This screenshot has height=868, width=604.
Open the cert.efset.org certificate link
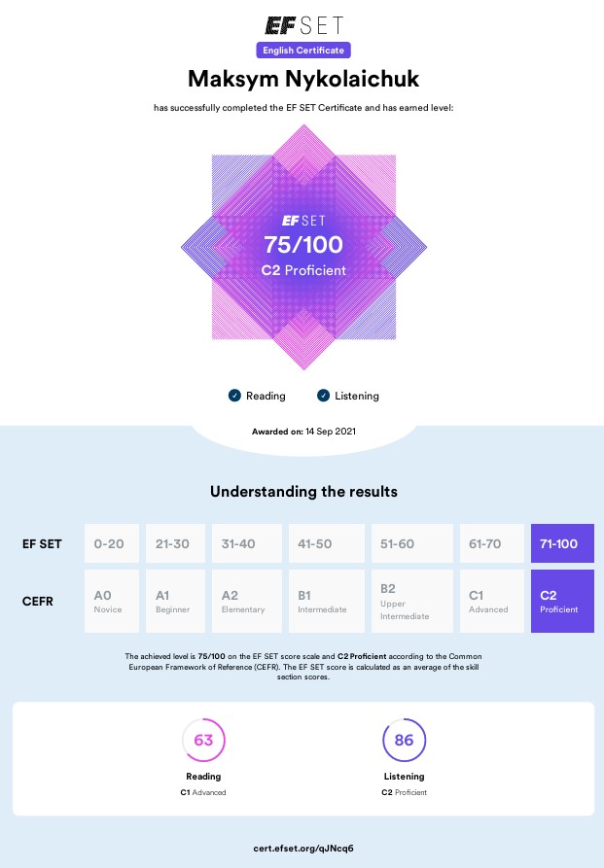pyautogui.click(x=302, y=848)
